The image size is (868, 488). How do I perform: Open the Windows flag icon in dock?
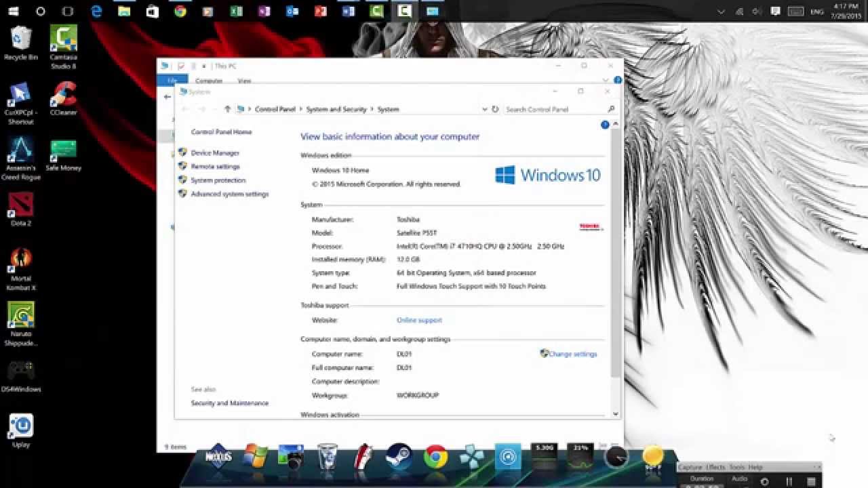[255, 457]
